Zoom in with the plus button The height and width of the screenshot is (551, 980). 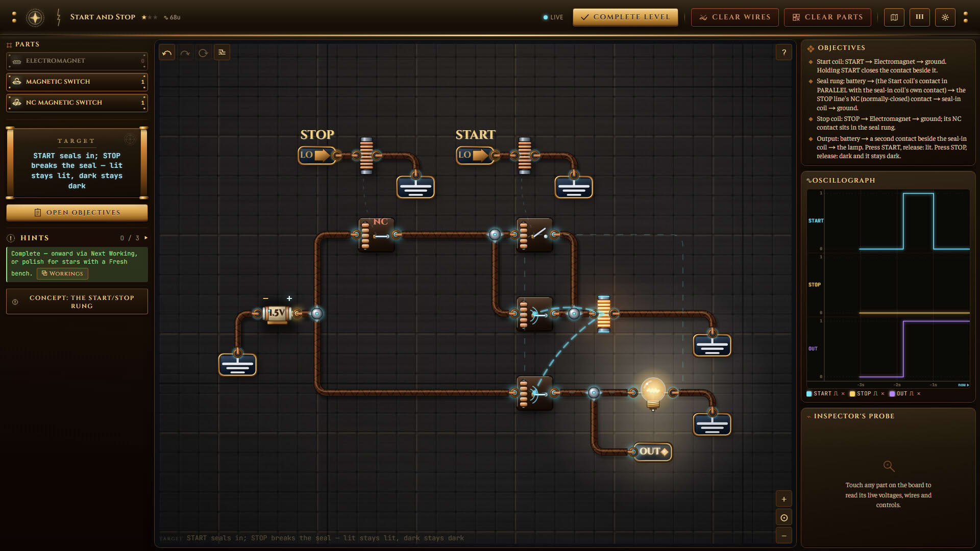tap(784, 499)
